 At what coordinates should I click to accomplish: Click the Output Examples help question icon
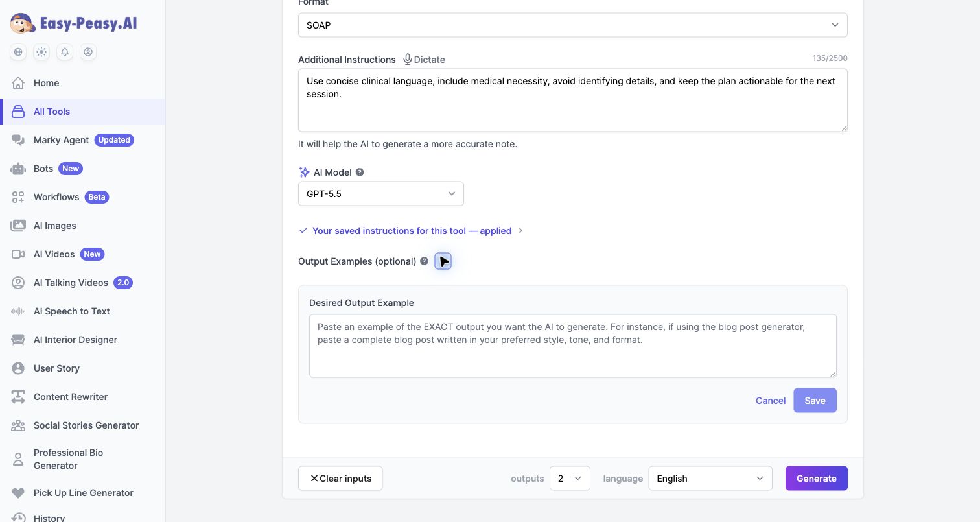point(424,261)
